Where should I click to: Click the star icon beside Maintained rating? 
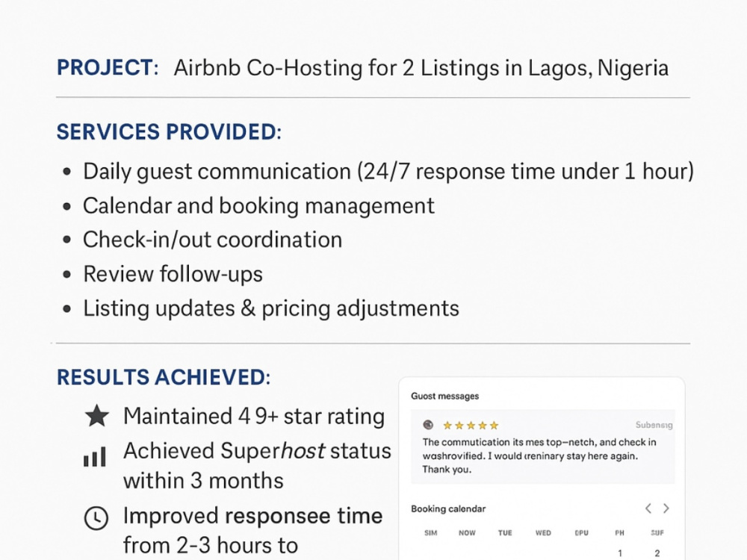click(x=96, y=416)
